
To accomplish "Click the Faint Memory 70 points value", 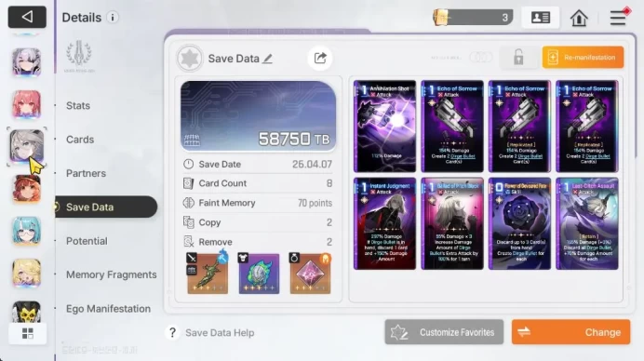I will [x=315, y=203].
